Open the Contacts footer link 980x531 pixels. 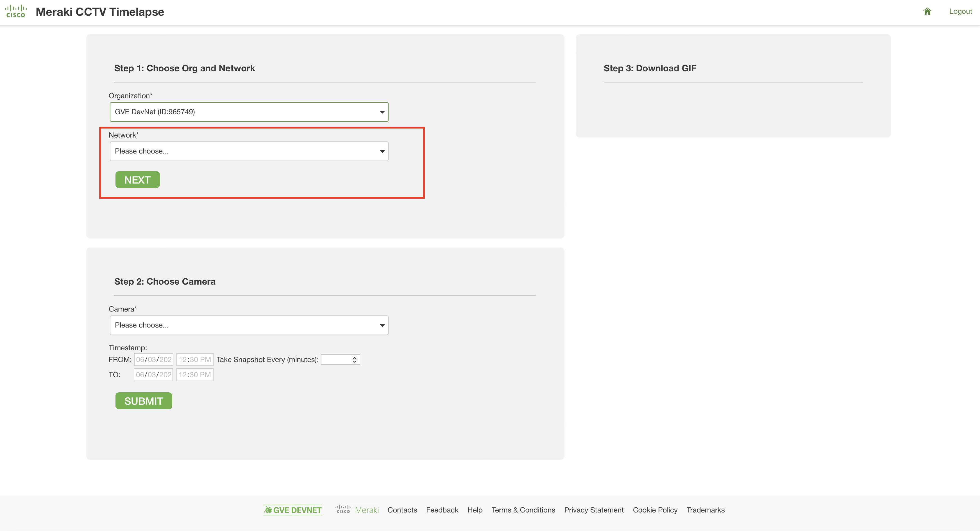402,510
